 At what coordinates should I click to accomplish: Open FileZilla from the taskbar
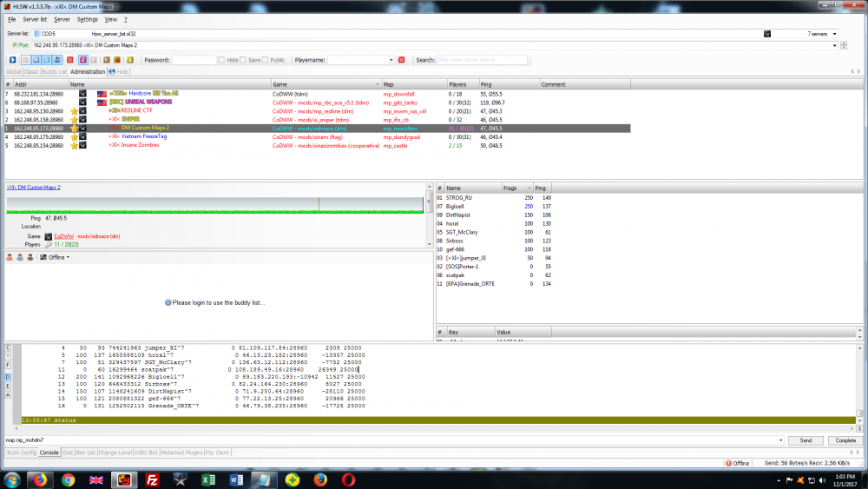pos(152,479)
